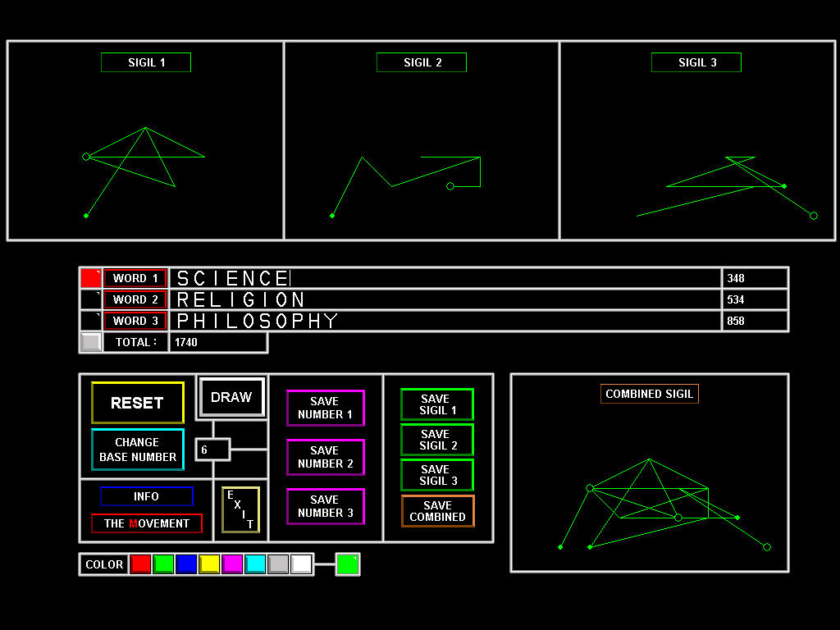The image size is (840, 630).
Task: Select the red color swatch
Action: click(140, 564)
